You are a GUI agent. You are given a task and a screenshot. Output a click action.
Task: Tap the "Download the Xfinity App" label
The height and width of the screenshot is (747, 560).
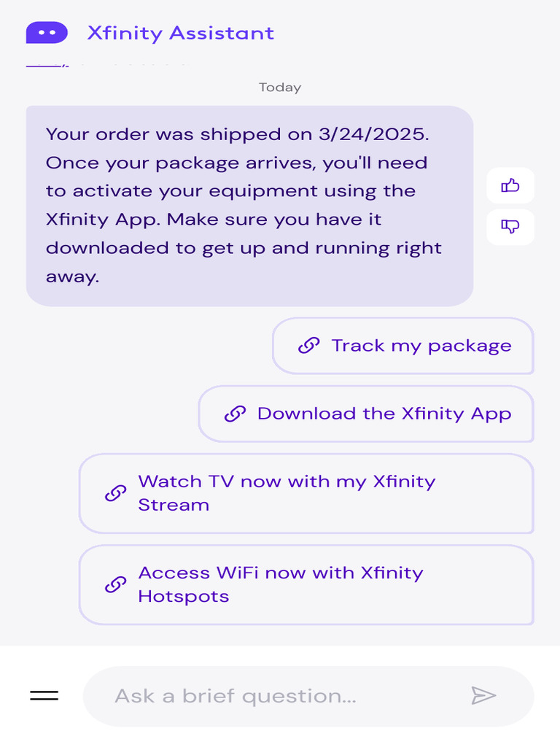(384, 414)
